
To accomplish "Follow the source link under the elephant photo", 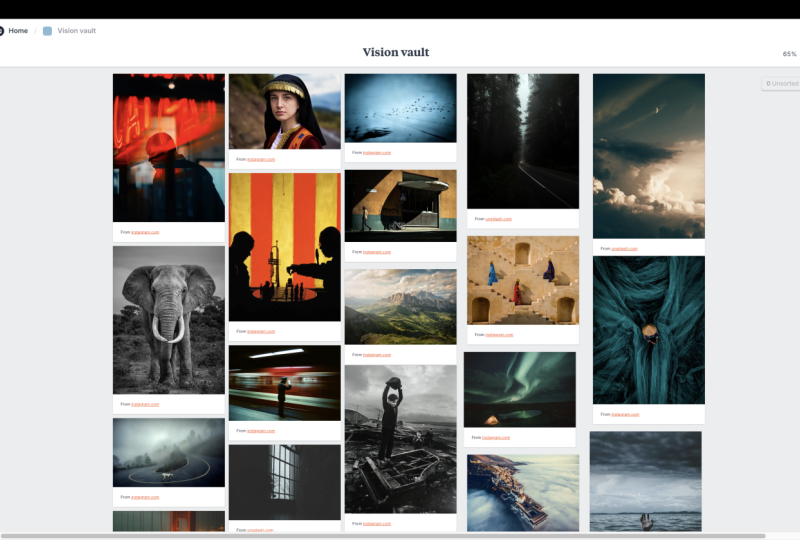I will [145, 404].
